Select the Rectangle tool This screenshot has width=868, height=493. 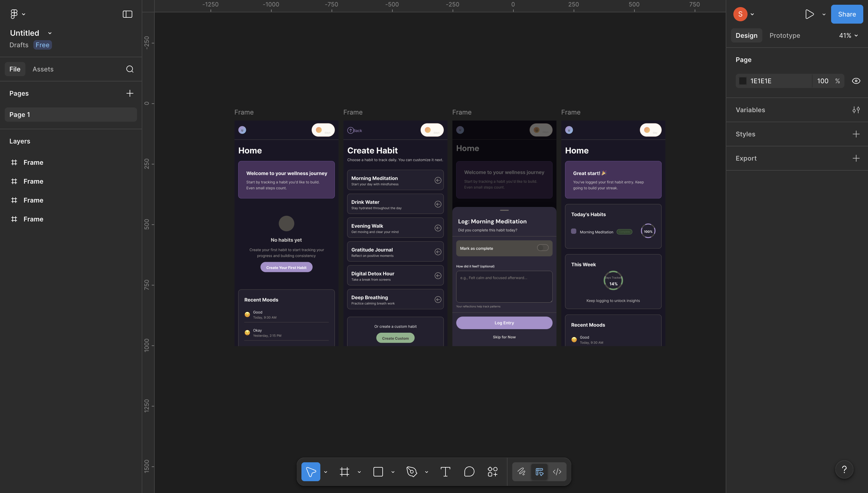(x=378, y=471)
